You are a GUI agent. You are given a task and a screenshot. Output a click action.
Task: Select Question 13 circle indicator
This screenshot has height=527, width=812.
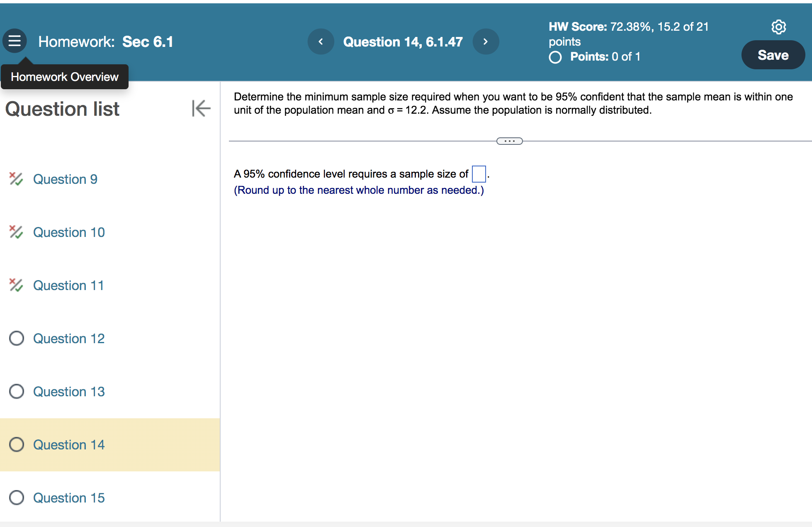pos(17,391)
